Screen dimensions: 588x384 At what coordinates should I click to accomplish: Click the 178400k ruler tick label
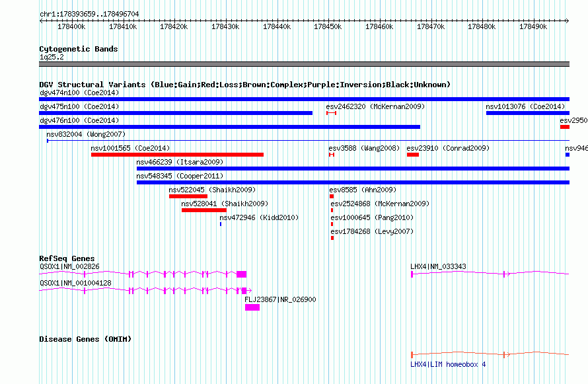point(71,26)
